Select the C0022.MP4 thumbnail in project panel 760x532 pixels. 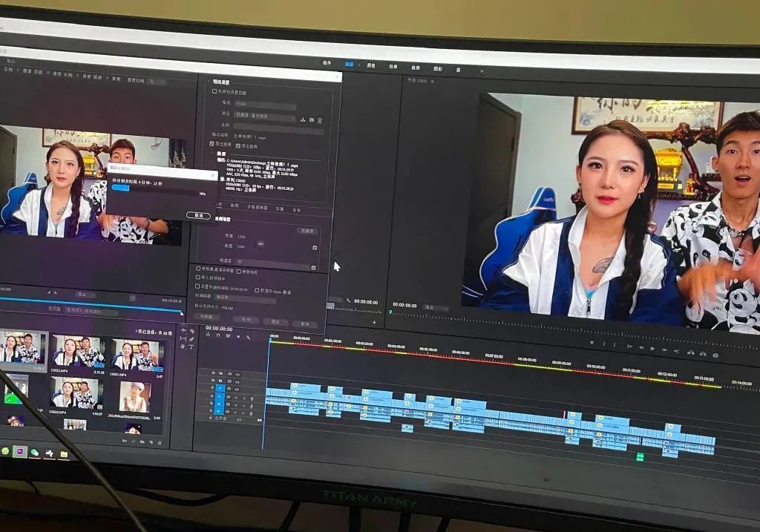tap(78, 351)
